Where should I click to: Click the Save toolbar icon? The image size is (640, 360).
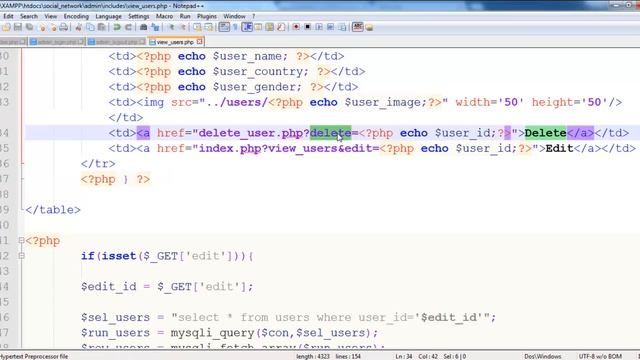click(18, 27)
